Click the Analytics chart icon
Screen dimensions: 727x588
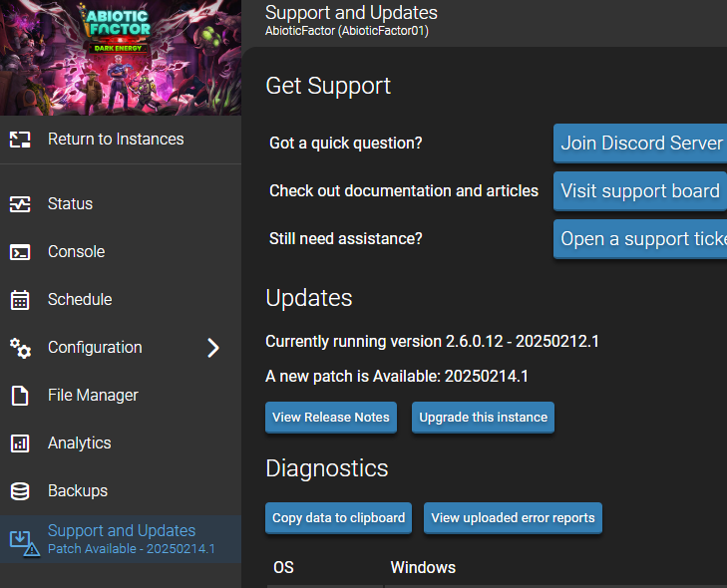point(20,443)
